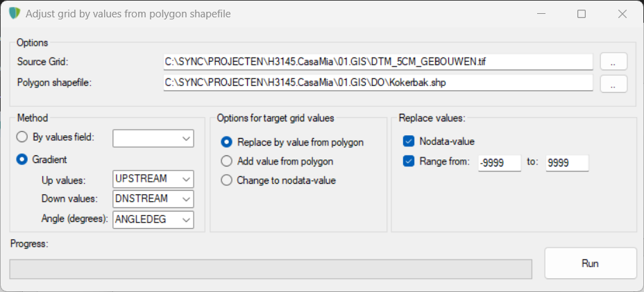
Task: Click the Source Grid path field
Action: click(378, 62)
